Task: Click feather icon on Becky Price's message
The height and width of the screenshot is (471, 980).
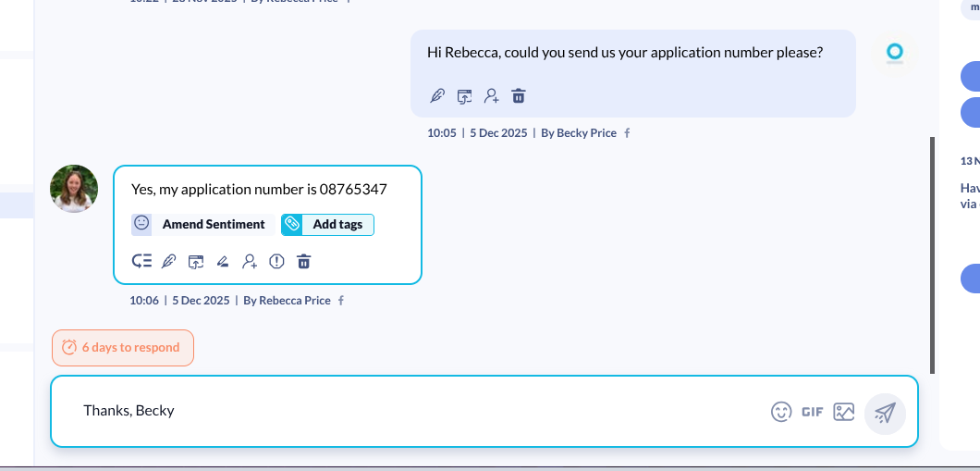Action: pyautogui.click(x=437, y=96)
